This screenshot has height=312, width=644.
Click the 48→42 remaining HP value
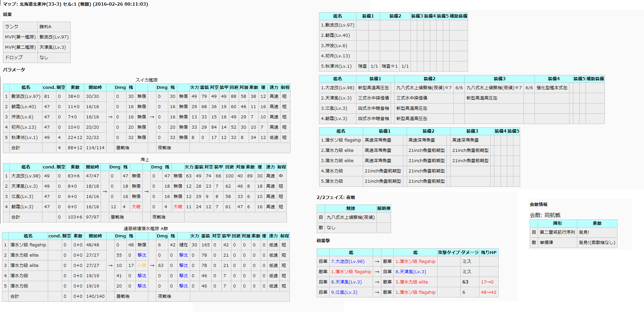(488, 292)
